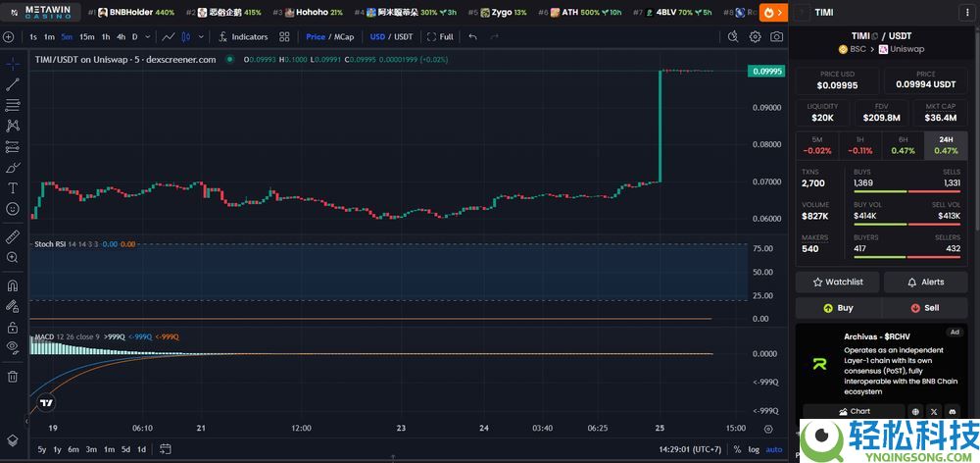Screen dimensions: 980x463
Task: Add pair to Watchlist
Action: click(836, 282)
